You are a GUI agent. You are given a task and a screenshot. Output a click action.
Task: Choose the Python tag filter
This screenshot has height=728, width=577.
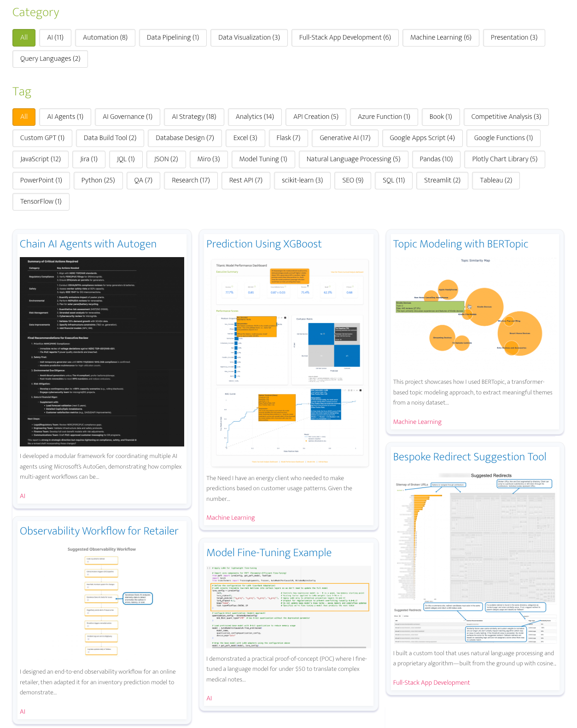pos(98,181)
